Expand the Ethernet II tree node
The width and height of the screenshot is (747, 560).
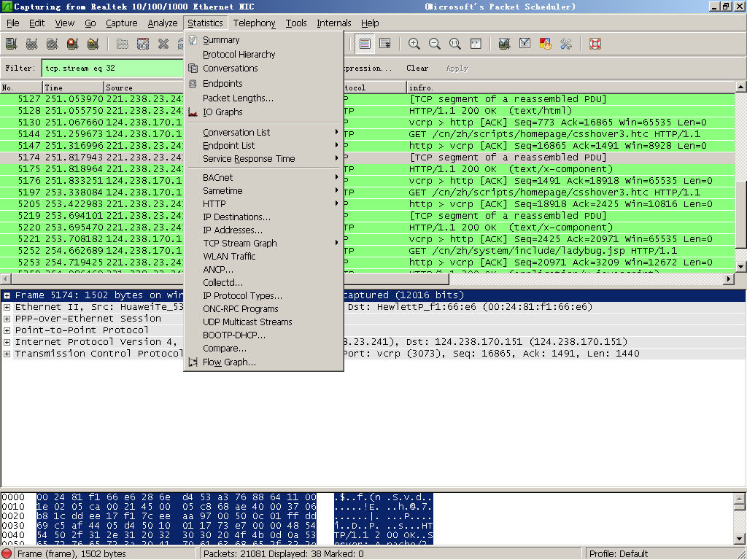pyautogui.click(x=7, y=307)
